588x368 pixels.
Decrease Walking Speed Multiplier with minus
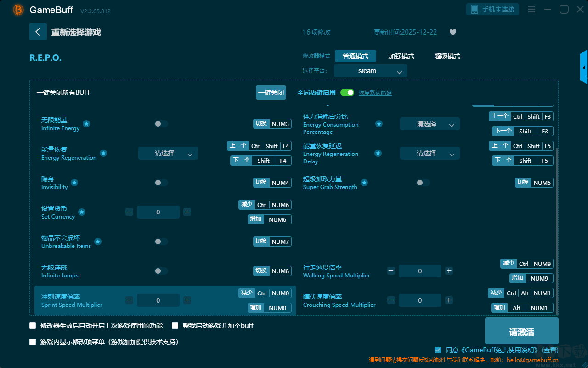click(x=391, y=271)
